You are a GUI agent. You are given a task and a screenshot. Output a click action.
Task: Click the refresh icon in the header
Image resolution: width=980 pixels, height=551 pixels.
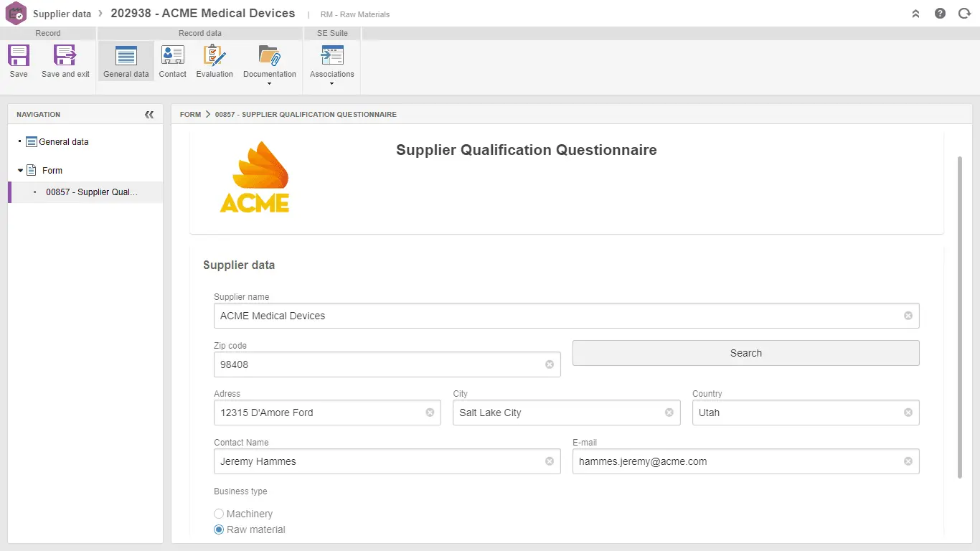click(964, 13)
